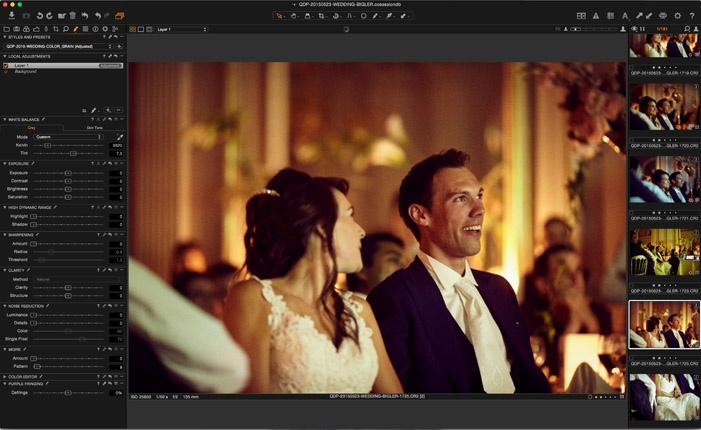Toggle the exposure warning triangle
Screen dimensions: 701x430
[x=596, y=16]
